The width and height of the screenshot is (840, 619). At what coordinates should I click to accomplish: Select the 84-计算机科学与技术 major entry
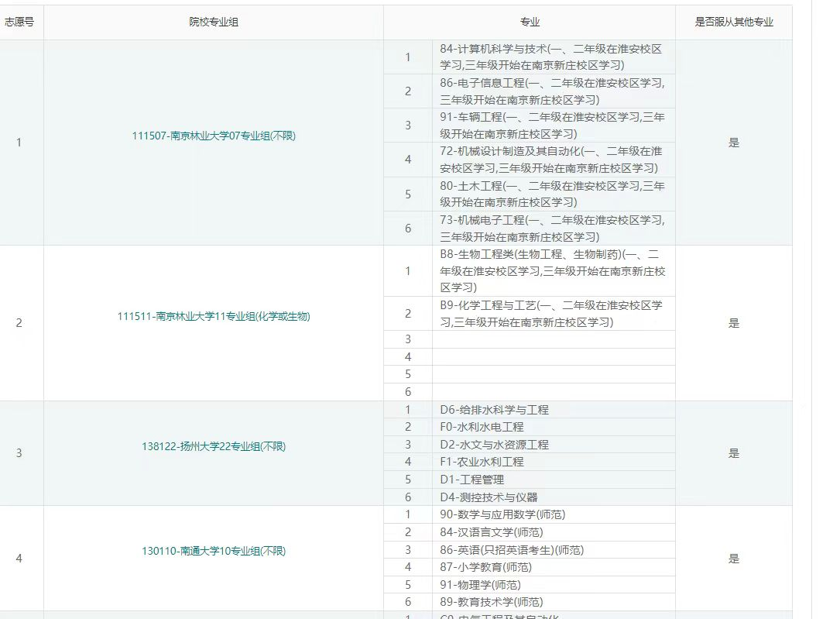(552, 57)
